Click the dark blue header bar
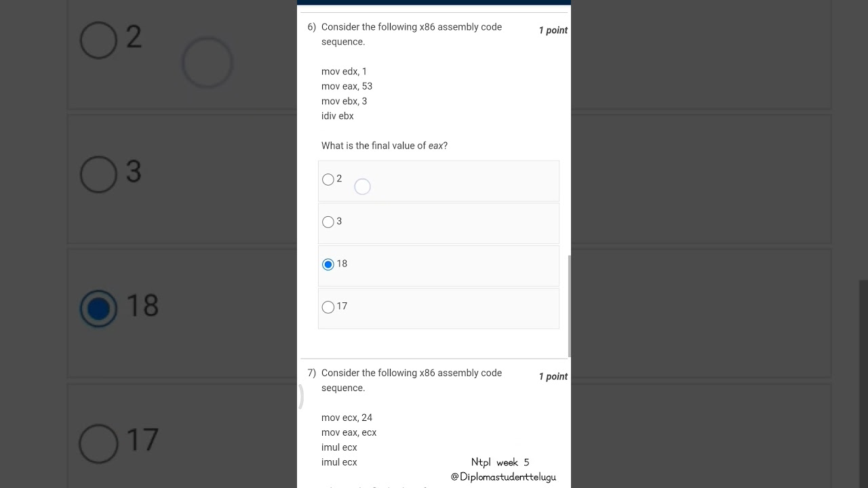 click(434, 3)
